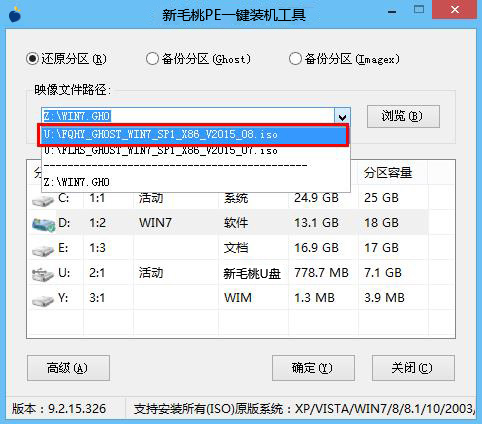
Task: Click the 确定(Y) confirm button
Action: pyautogui.click(x=313, y=368)
